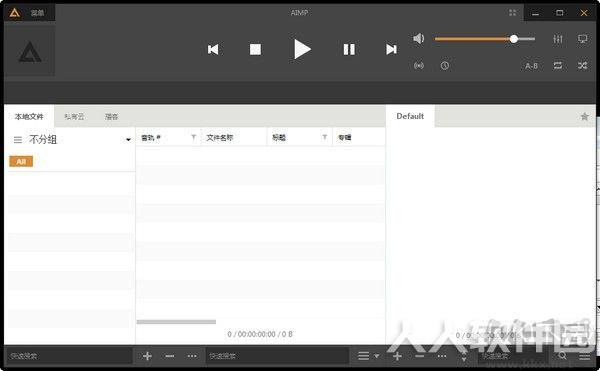Toggle A-B repeat section
This screenshot has width=600, height=371.
tap(532, 66)
